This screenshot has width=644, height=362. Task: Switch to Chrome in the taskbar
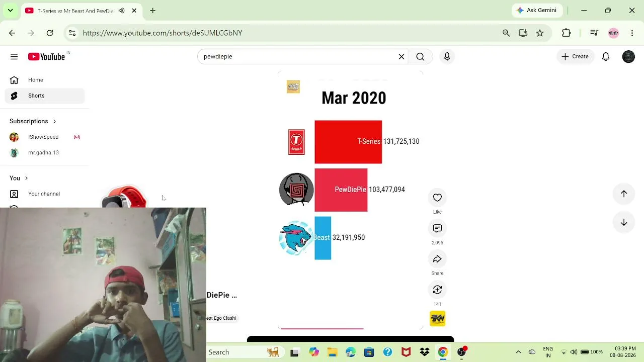click(443, 352)
